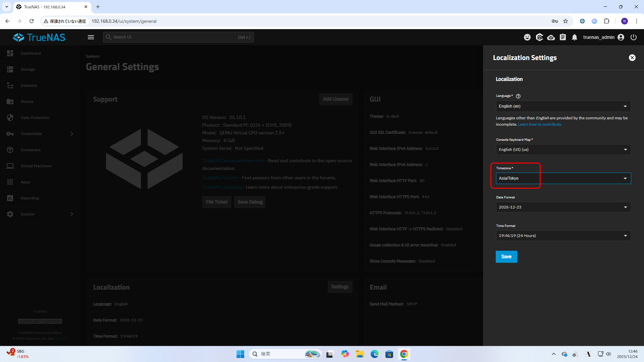Follow the Learn how to contribute link
This screenshot has height=362, width=644.
pyautogui.click(x=540, y=124)
